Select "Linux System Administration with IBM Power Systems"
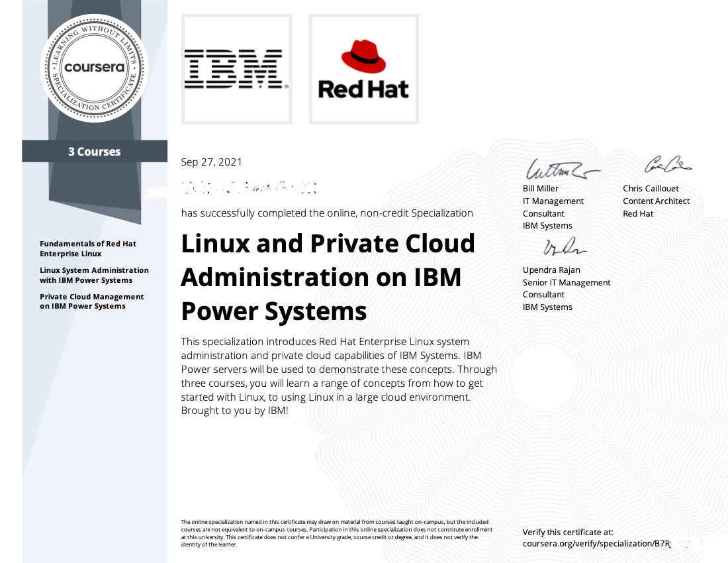The height and width of the screenshot is (563, 728). (x=94, y=275)
